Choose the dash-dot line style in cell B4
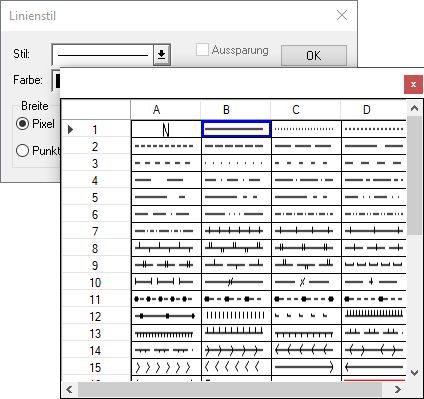This screenshot has width=424, height=399. 236,180
